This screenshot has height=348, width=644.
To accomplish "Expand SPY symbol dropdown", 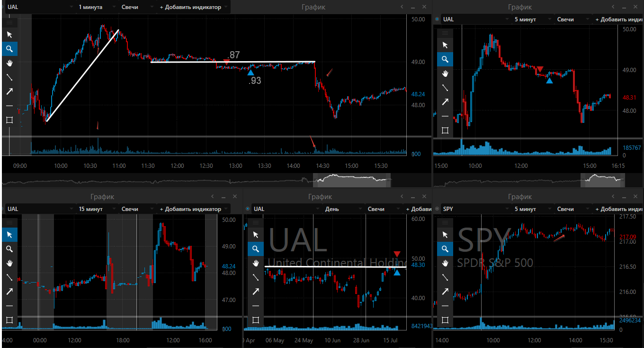I will (506, 209).
